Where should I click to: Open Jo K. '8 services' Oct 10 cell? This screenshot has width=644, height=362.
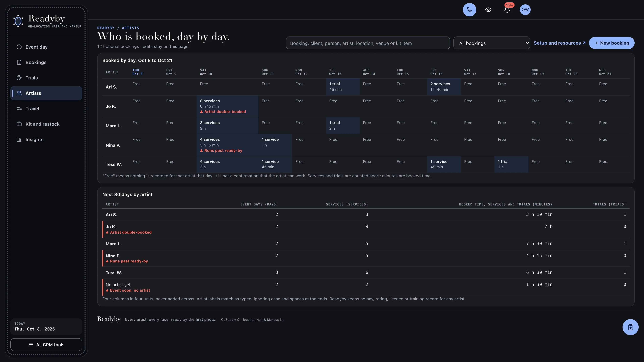click(x=227, y=106)
